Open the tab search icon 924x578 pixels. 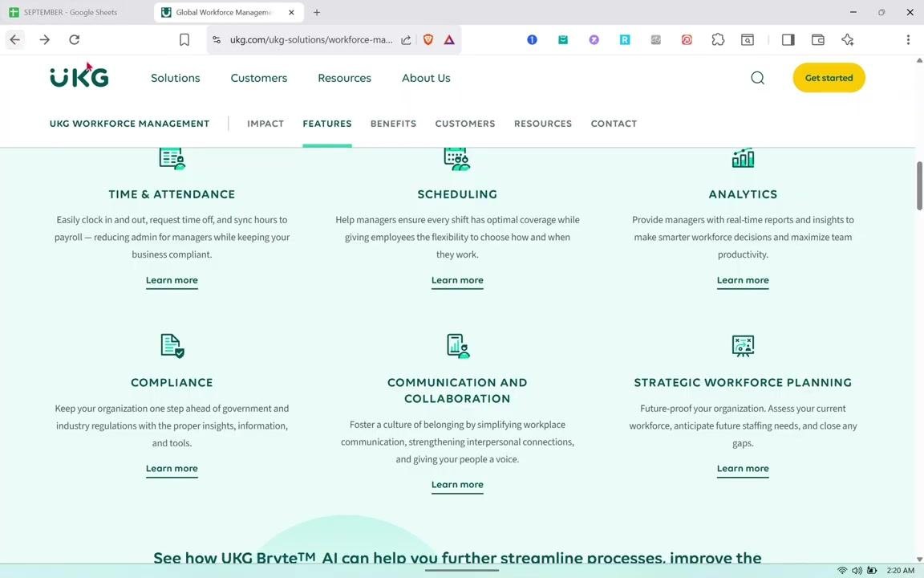tap(748, 39)
